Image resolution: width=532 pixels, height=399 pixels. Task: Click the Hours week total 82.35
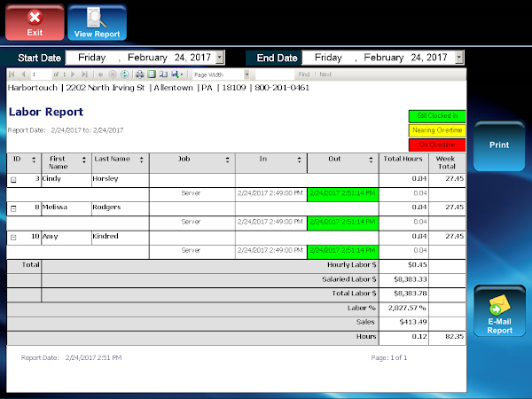click(454, 336)
